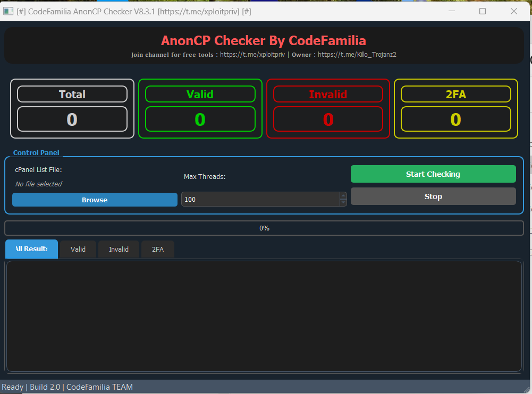Open the t.me/xploitpriv channel link in header
532x394 pixels.
click(252, 55)
